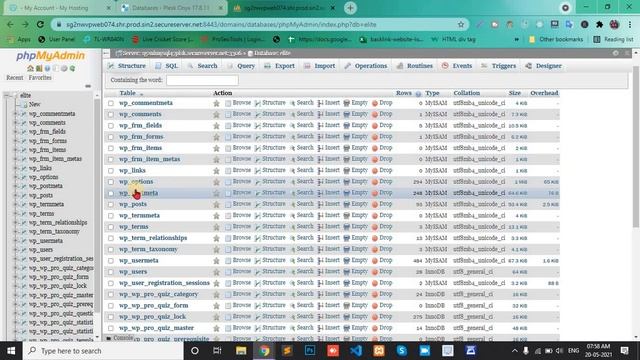Tick the wp_posts table checkbox
640x360 pixels.
point(111,204)
